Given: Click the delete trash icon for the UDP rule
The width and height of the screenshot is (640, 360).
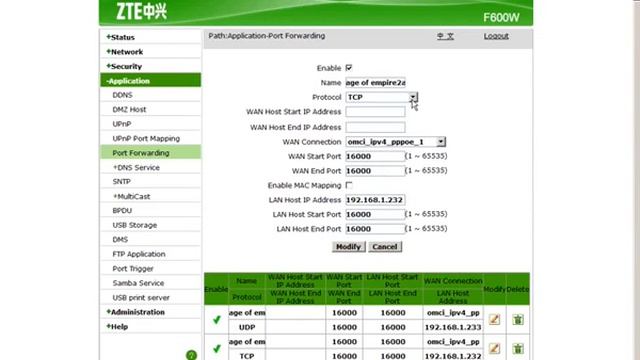Looking at the screenshot, I should (x=518, y=319).
